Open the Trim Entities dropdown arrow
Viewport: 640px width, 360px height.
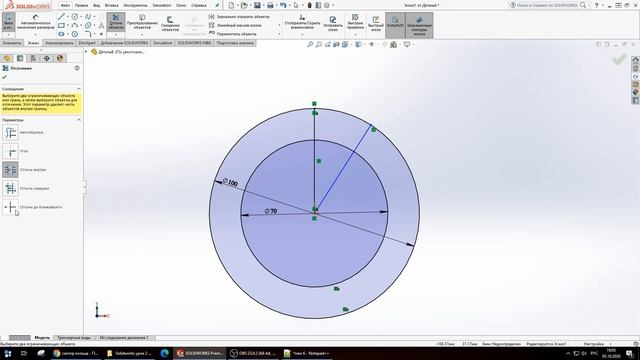point(116,35)
